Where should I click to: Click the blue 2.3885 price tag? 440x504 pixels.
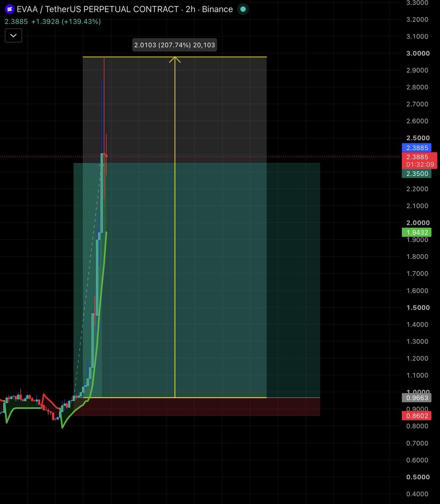point(416,148)
